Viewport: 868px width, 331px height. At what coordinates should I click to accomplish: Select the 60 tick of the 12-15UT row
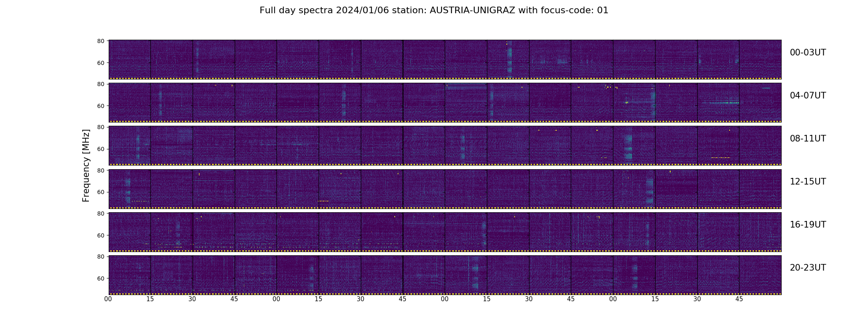100,192
